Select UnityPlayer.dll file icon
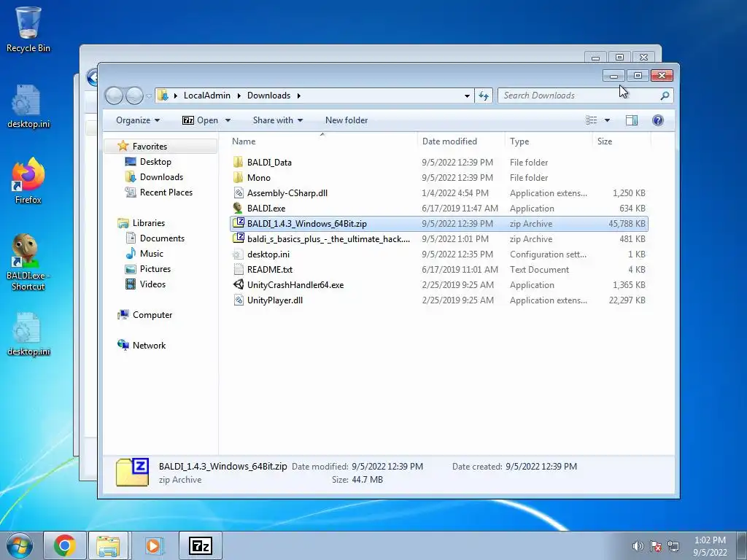 click(239, 300)
